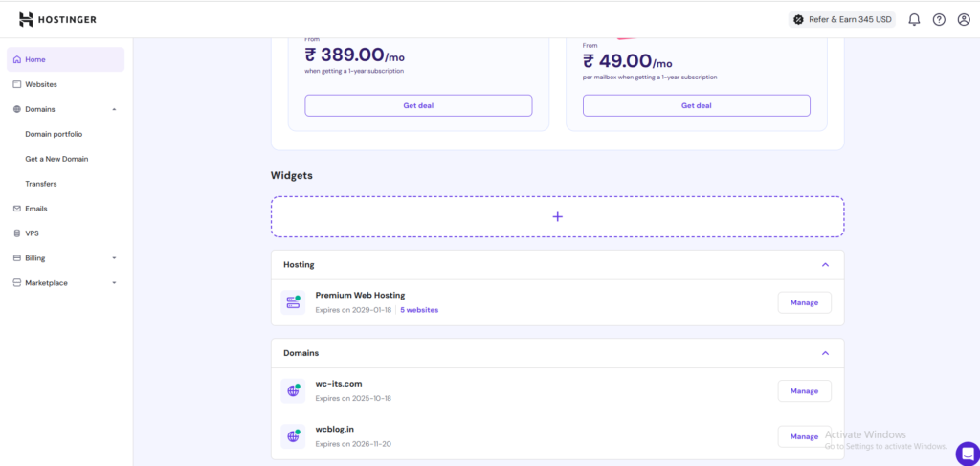Screen dimensions: 980x466
Task: Go to Domain portfolio
Action: 54,134
